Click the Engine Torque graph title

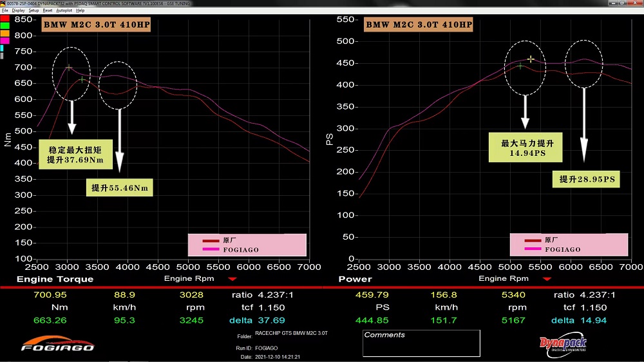(x=55, y=279)
